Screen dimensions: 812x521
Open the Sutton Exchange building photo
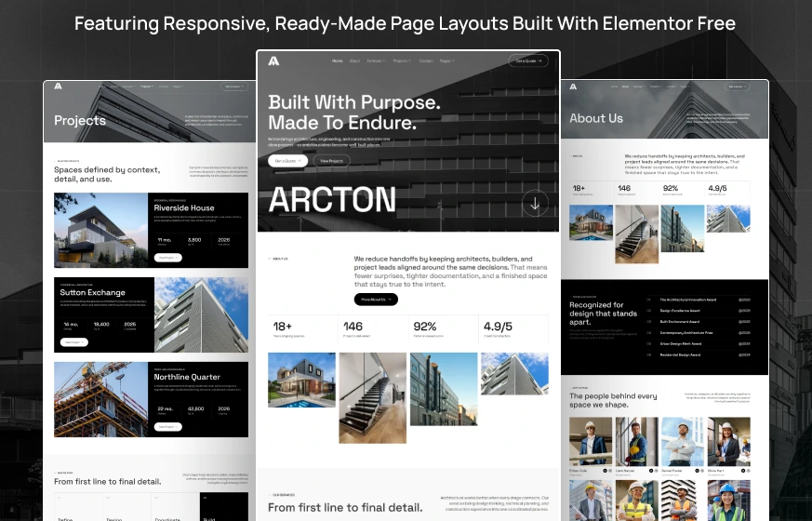click(x=202, y=314)
